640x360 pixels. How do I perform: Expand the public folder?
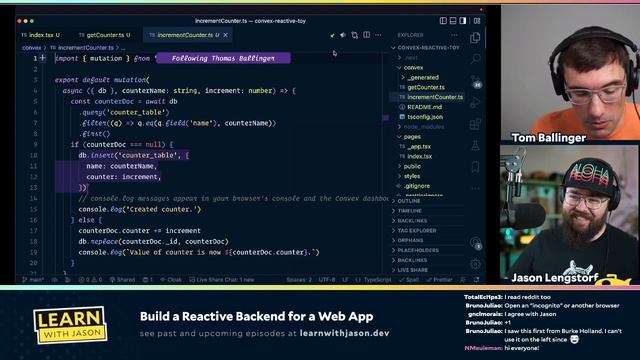(427, 166)
